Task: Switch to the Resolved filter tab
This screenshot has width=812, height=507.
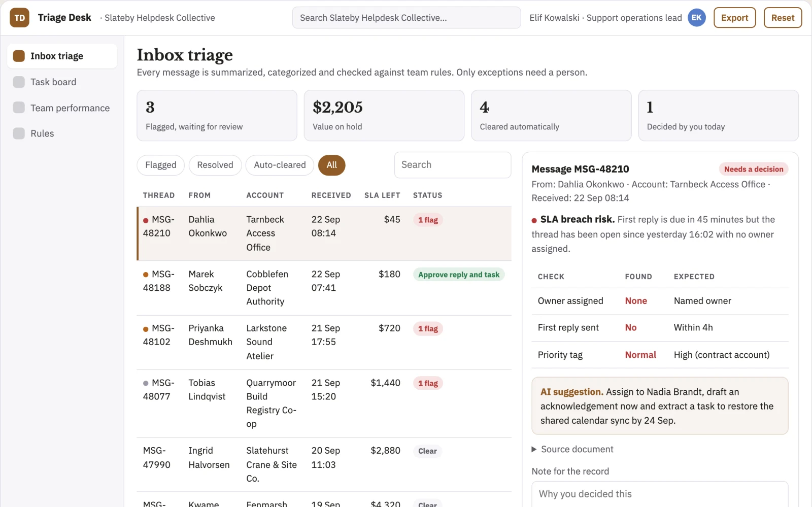Action: pyautogui.click(x=215, y=165)
